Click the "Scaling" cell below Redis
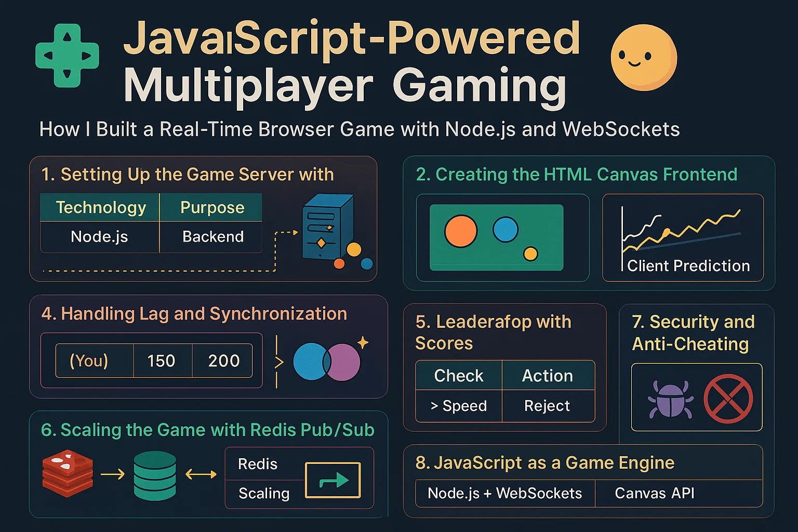Viewport: 798px width, 532px height. pyautogui.click(x=264, y=493)
